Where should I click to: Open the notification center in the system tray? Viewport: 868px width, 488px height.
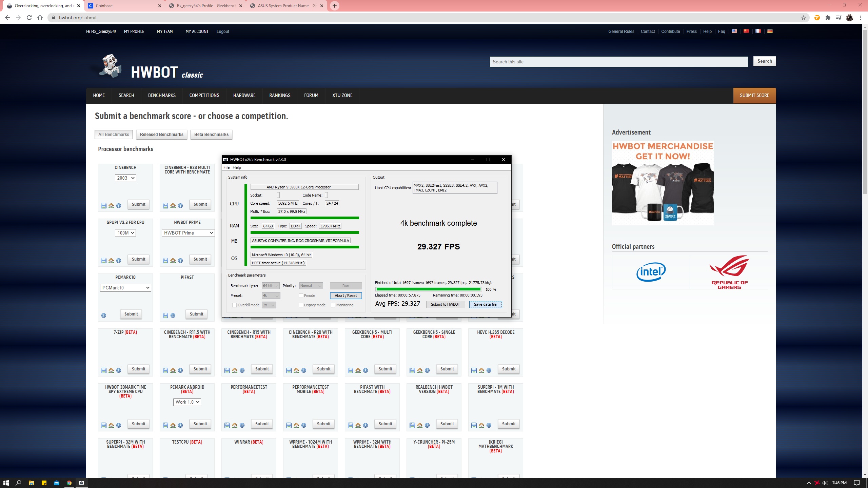click(857, 483)
